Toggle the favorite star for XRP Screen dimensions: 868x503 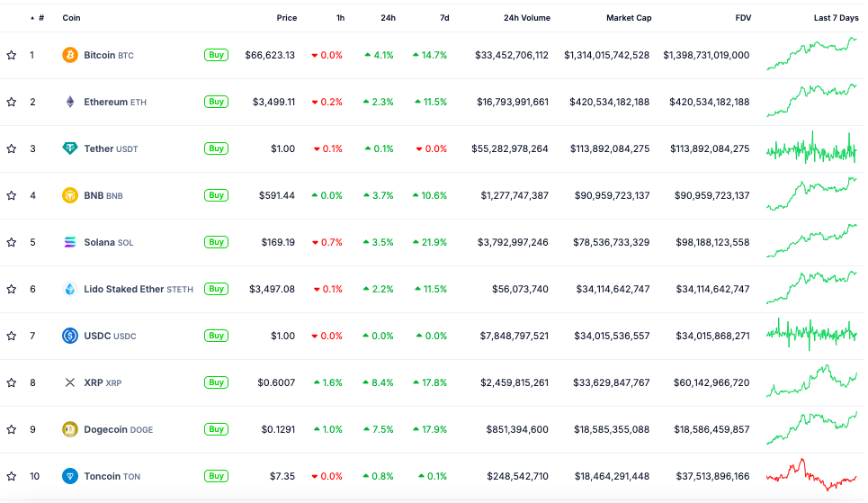point(12,382)
